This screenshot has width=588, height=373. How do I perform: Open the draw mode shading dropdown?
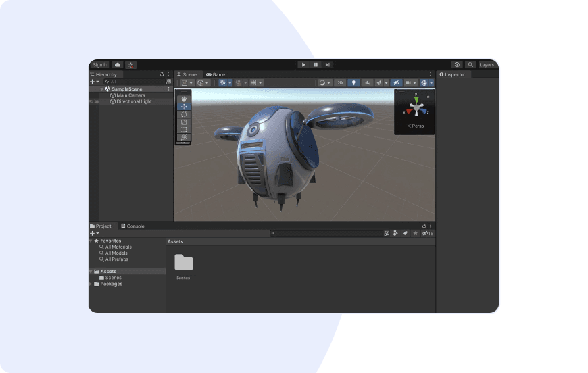[x=324, y=83]
